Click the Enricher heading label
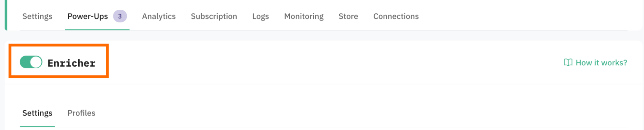This screenshot has width=644, height=130. pyautogui.click(x=72, y=63)
